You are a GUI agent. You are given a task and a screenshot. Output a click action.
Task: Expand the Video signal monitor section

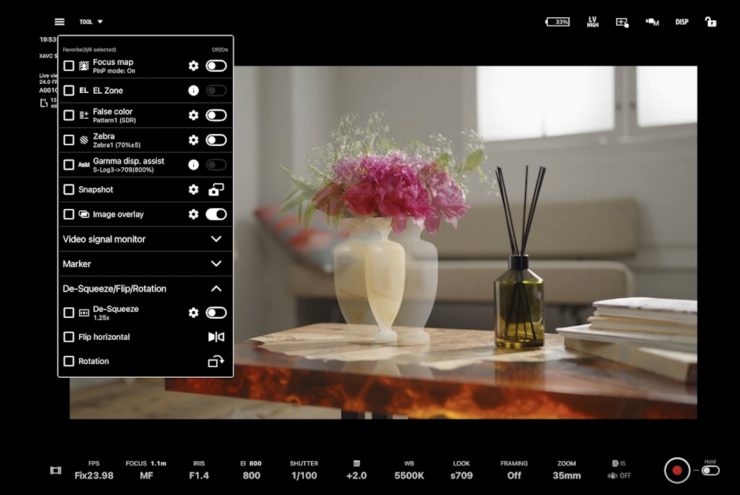145,239
